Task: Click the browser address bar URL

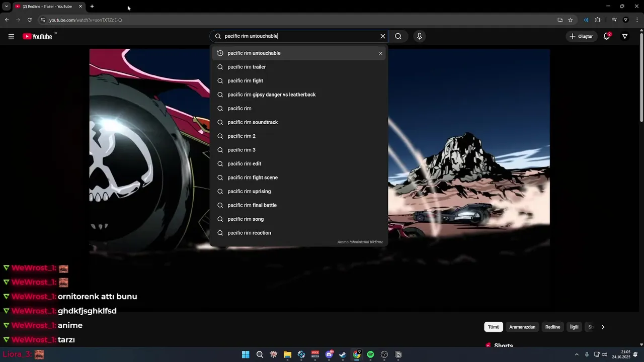Action: pyautogui.click(x=86, y=20)
